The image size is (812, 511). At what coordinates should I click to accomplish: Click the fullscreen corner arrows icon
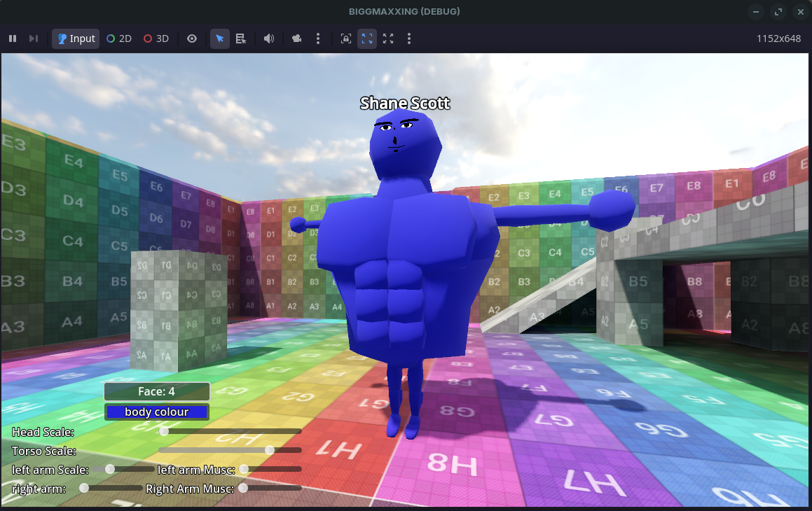388,38
